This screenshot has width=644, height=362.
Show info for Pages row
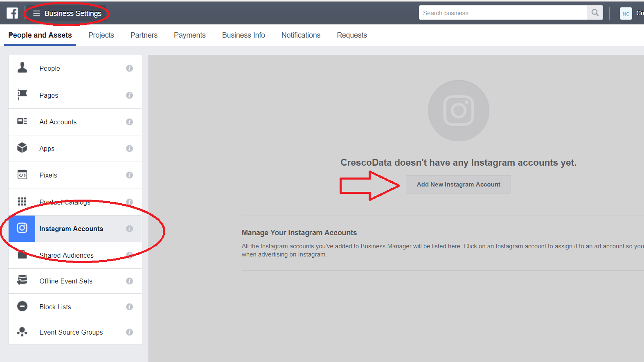click(129, 95)
